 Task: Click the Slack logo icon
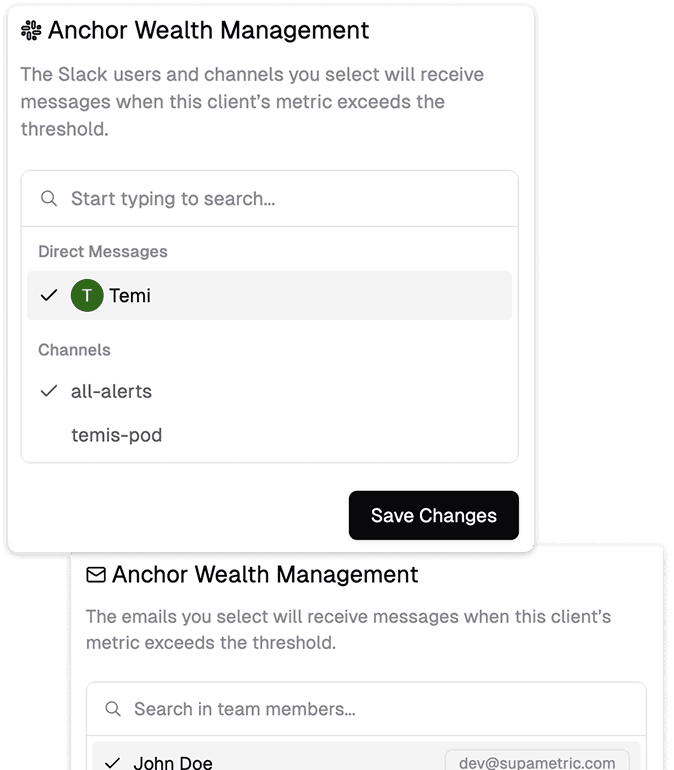coord(31,31)
